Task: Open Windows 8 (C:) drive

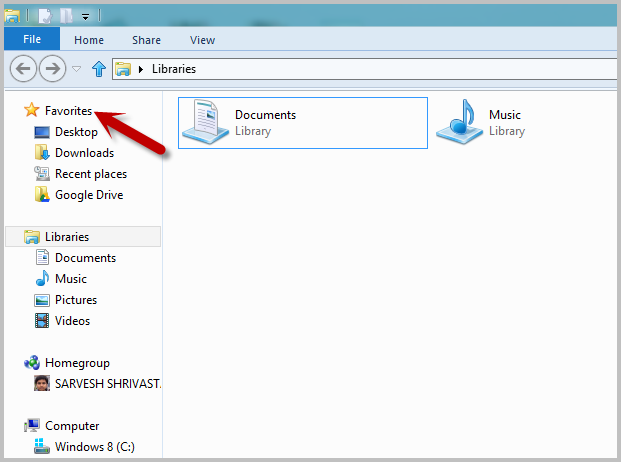Action: [95, 447]
